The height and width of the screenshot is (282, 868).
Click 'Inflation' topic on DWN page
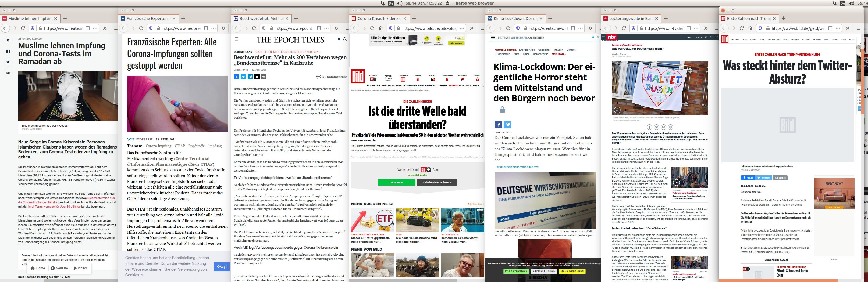coord(558,50)
